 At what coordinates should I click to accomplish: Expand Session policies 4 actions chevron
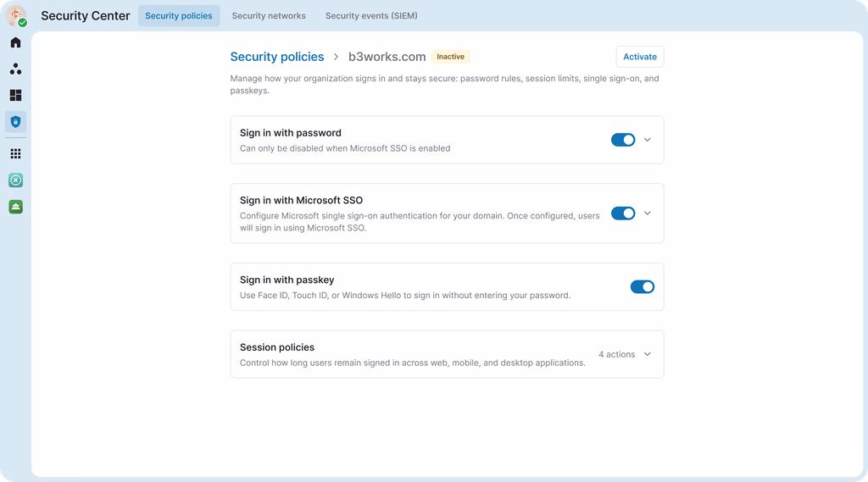647,354
